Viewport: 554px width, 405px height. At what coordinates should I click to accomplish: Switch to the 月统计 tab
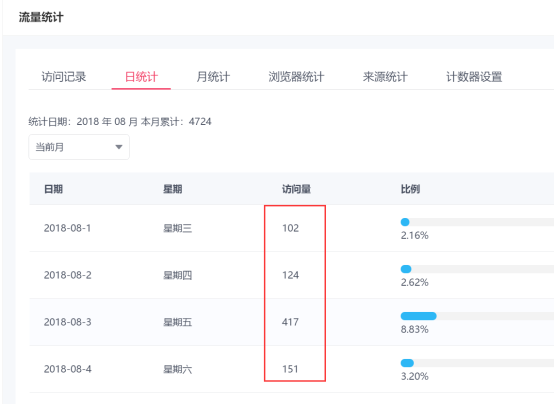213,77
